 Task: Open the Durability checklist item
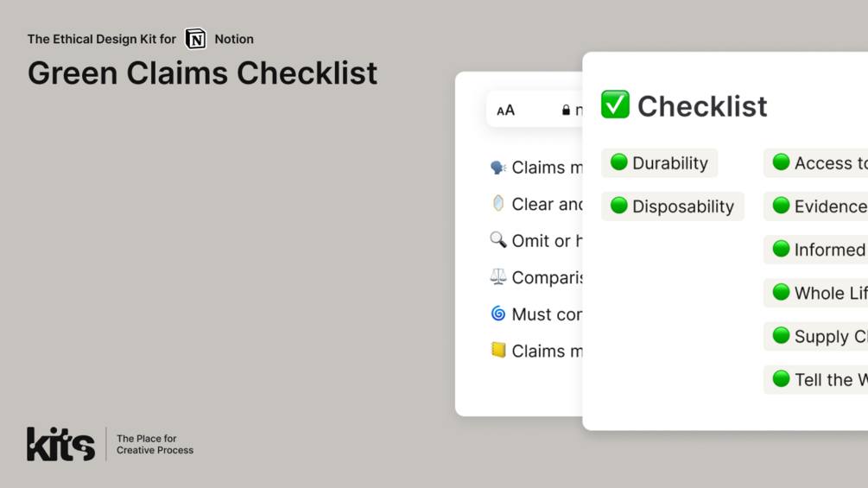[659, 162]
